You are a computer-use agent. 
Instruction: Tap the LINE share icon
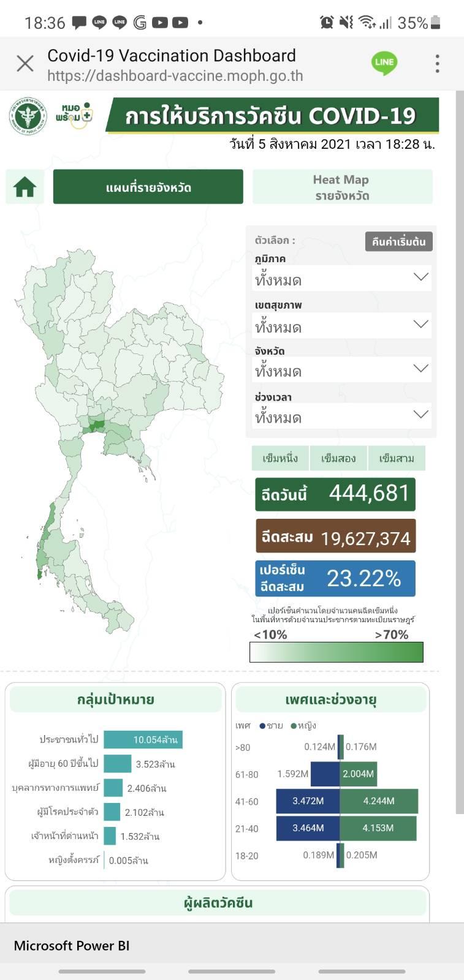click(x=384, y=63)
